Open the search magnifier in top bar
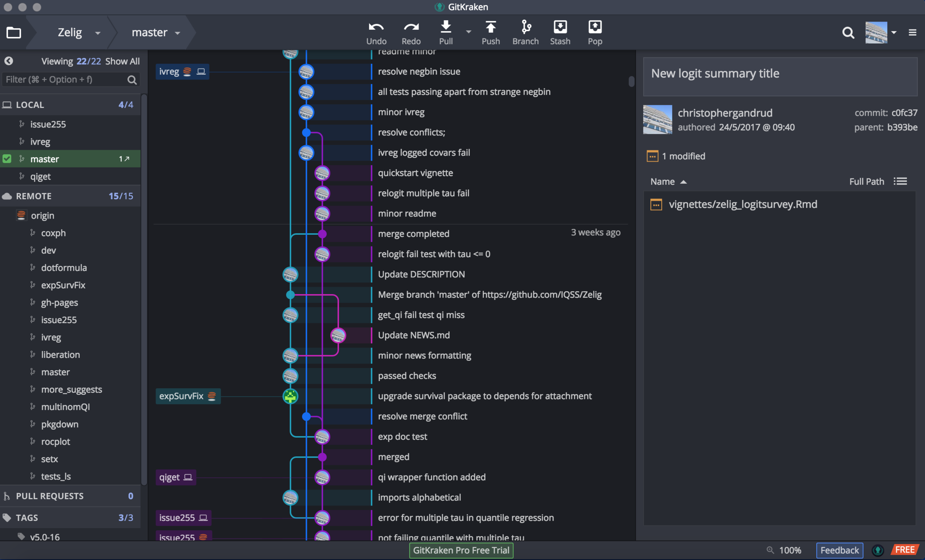 [848, 32]
